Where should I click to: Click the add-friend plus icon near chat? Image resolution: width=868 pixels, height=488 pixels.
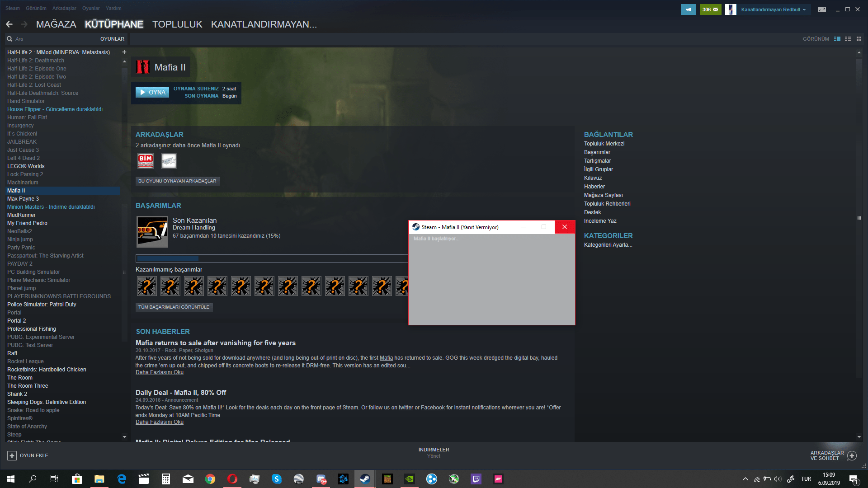pos(852,455)
